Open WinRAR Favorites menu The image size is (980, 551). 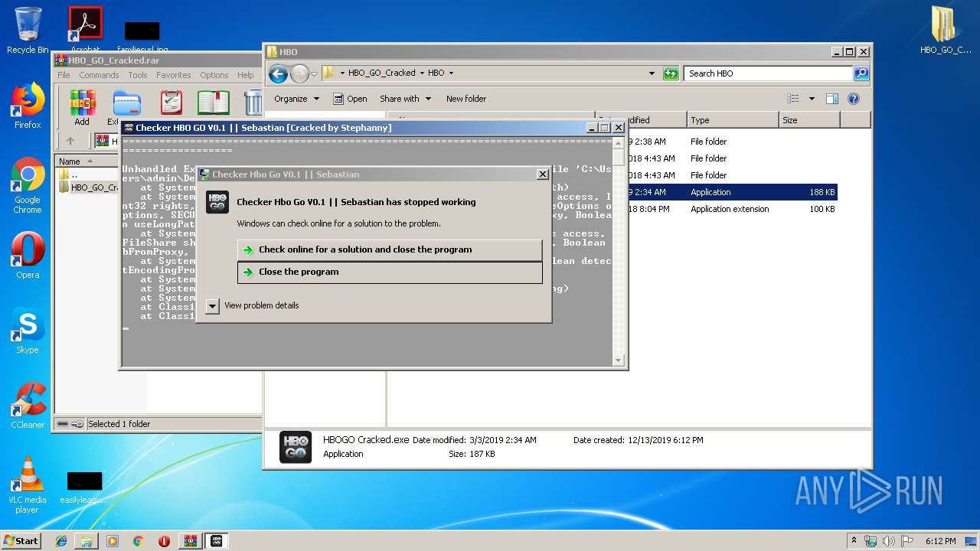(174, 75)
